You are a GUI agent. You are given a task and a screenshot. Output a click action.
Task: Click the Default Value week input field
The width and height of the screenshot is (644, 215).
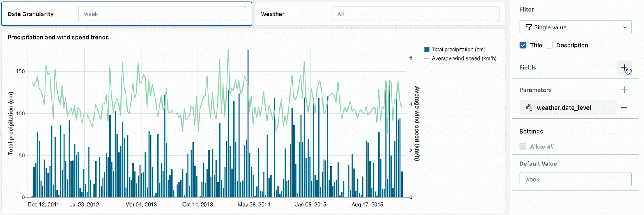click(x=575, y=180)
